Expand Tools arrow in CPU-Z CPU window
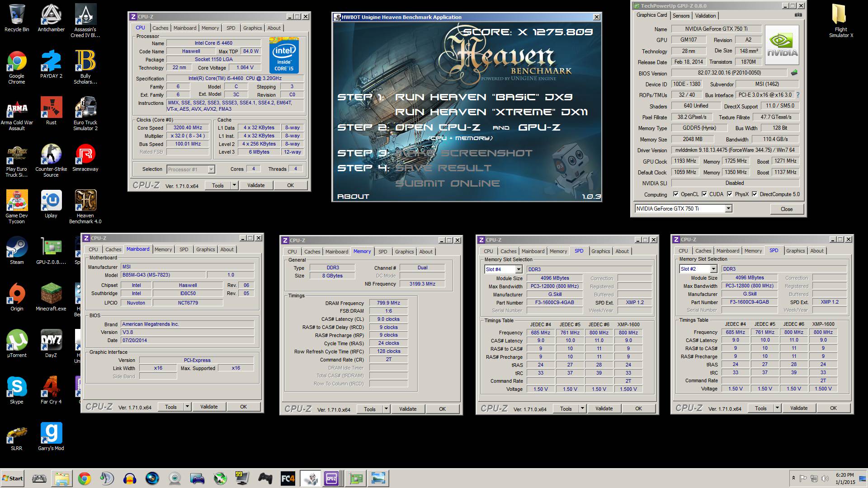Viewport: 868px width, 488px height. [x=234, y=185]
